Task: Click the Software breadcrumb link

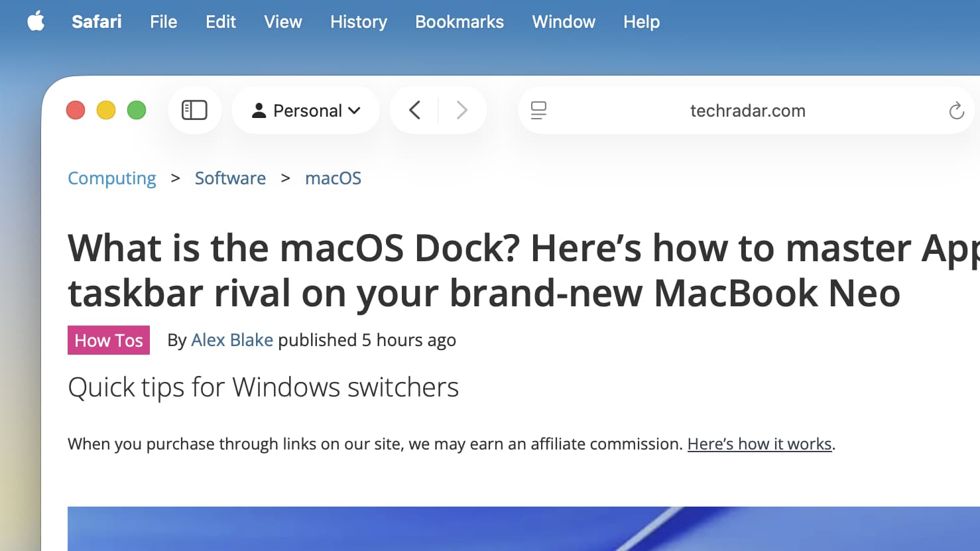Action: coord(230,178)
